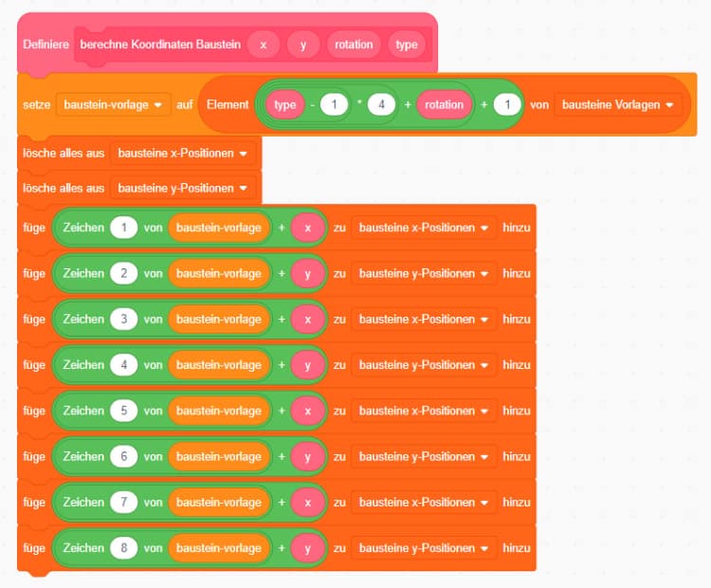711x588 pixels.
Task: Click the number 1 field after type minus
Action: click(x=335, y=105)
